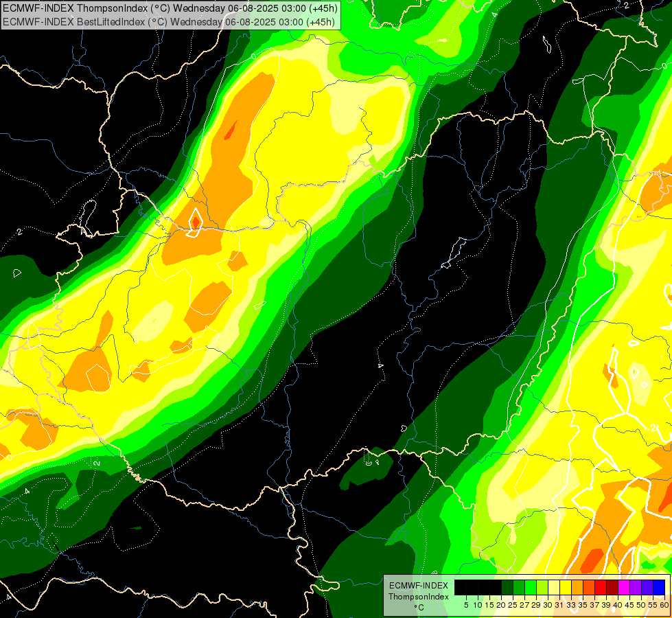Pick the lime 29-30 legend swatch
Viewport: 672px width, 618px height.
click(x=542, y=587)
